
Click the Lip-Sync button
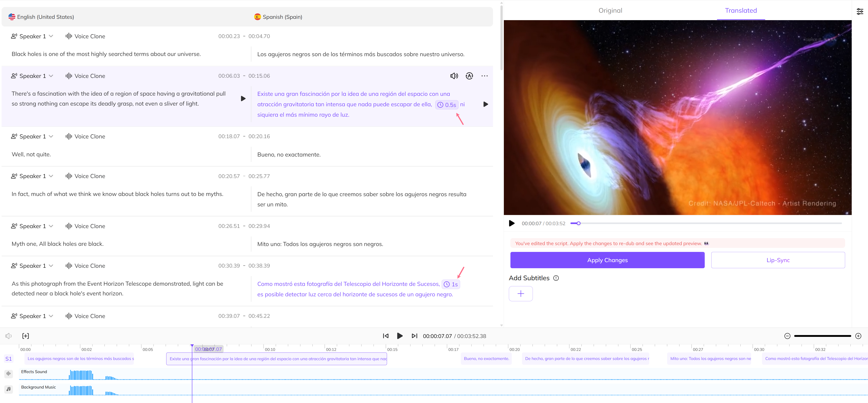coord(778,260)
